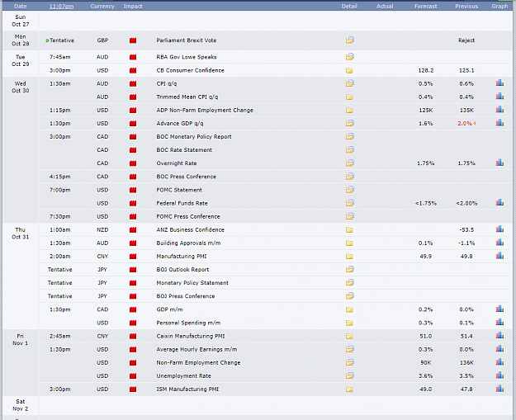Select the Previous column header
Viewport: 516px width, 420px height.
pyautogui.click(x=466, y=7)
